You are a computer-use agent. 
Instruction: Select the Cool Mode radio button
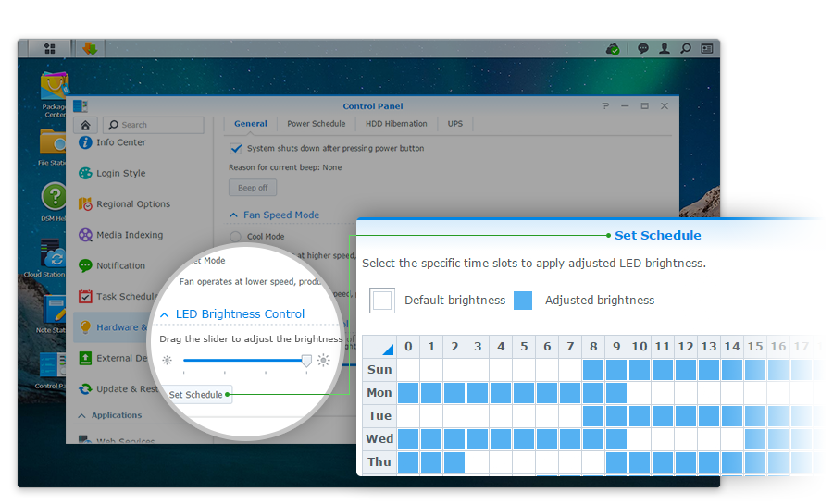pyautogui.click(x=235, y=237)
